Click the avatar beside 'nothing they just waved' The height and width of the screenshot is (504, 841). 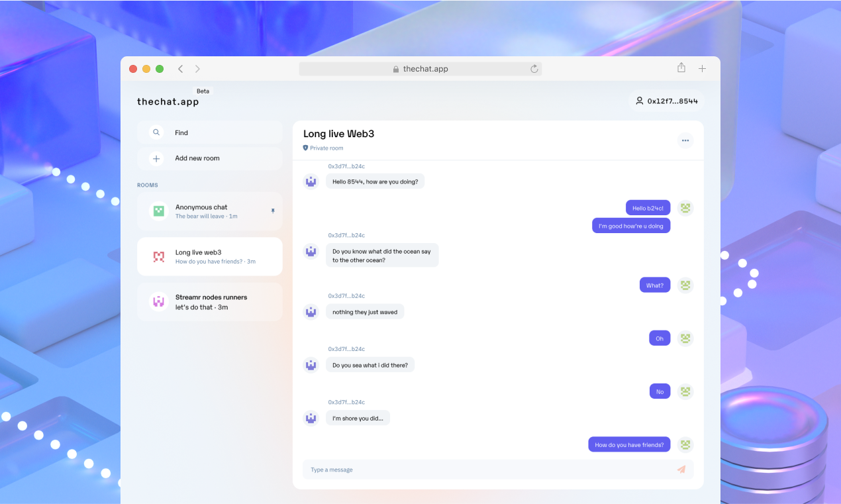(x=311, y=312)
